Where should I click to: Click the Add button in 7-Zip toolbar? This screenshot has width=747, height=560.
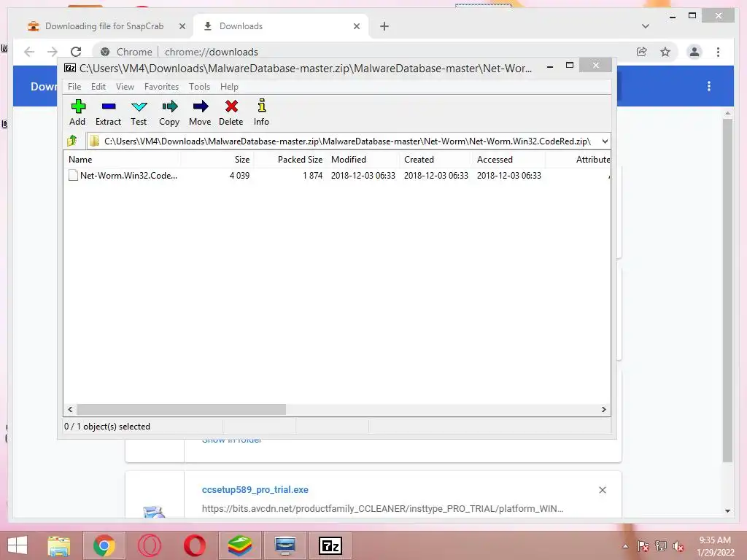77,112
